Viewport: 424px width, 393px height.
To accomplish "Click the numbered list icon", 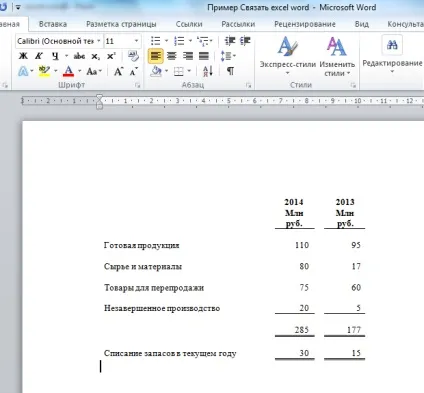I will (x=179, y=41).
